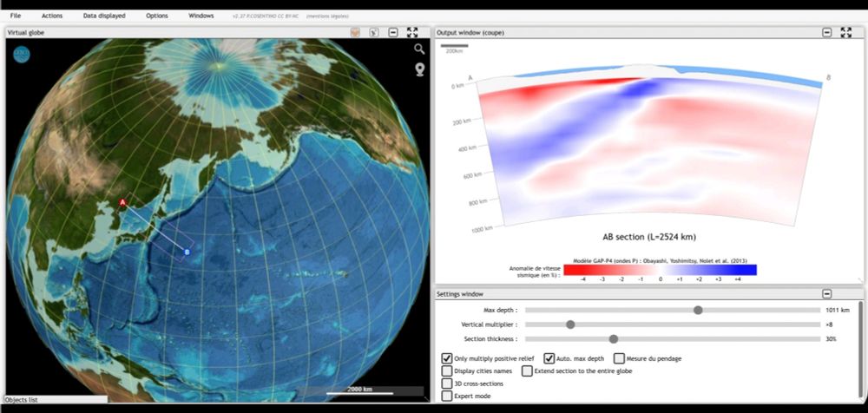This screenshot has width=868, height=413.
Task: Uncheck Only multiply positive relief
Action: click(x=447, y=358)
